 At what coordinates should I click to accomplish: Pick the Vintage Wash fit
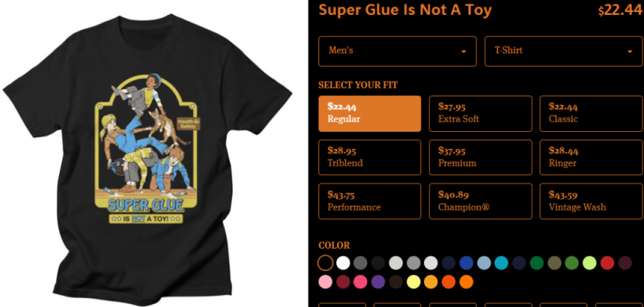591,201
